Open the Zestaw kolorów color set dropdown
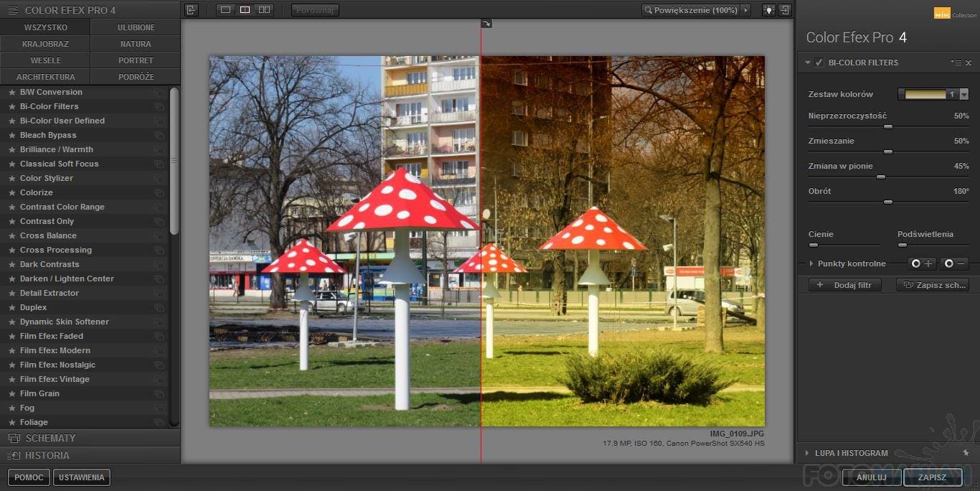The height and width of the screenshot is (491, 980). (963, 94)
